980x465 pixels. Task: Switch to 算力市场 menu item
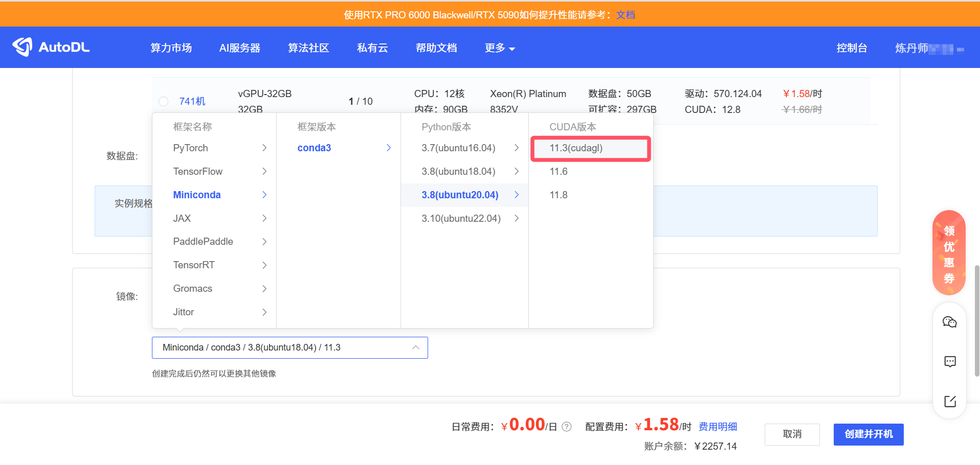pyautogui.click(x=171, y=48)
